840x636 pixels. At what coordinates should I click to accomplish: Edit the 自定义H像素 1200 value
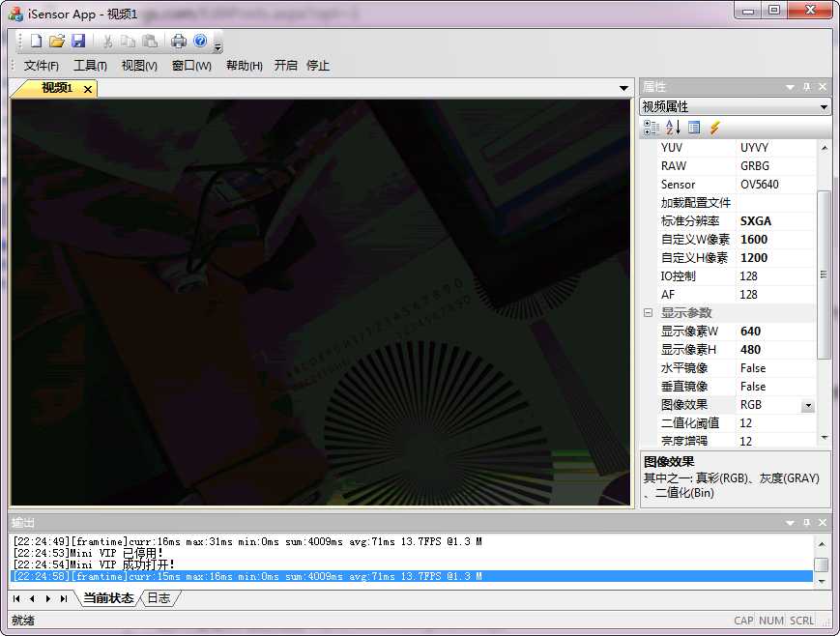[776, 258]
